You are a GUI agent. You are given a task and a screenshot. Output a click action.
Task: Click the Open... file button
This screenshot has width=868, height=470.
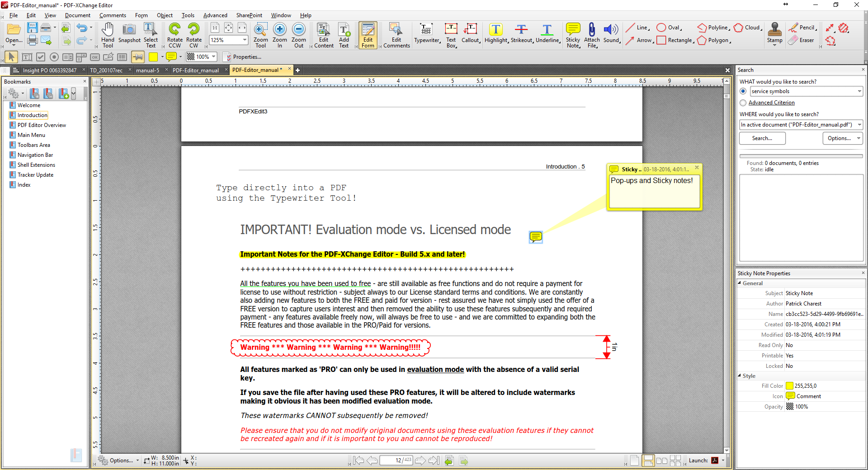pos(14,35)
